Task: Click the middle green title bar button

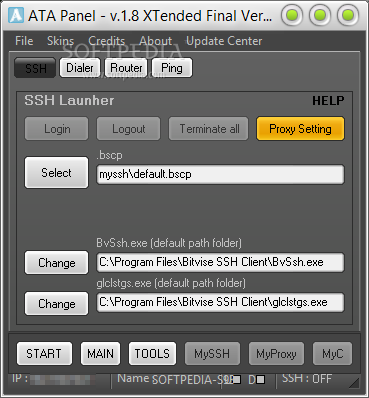Action: pos(320,15)
